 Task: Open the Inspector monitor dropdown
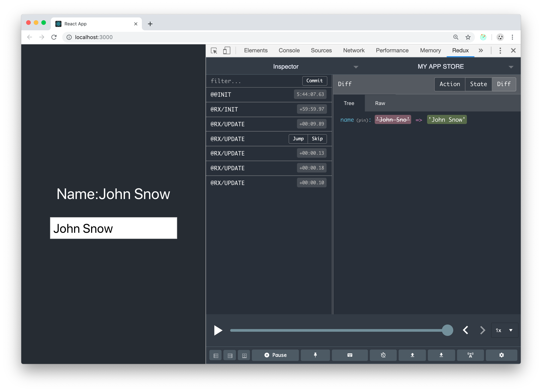pyautogui.click(x=356, y=67)
